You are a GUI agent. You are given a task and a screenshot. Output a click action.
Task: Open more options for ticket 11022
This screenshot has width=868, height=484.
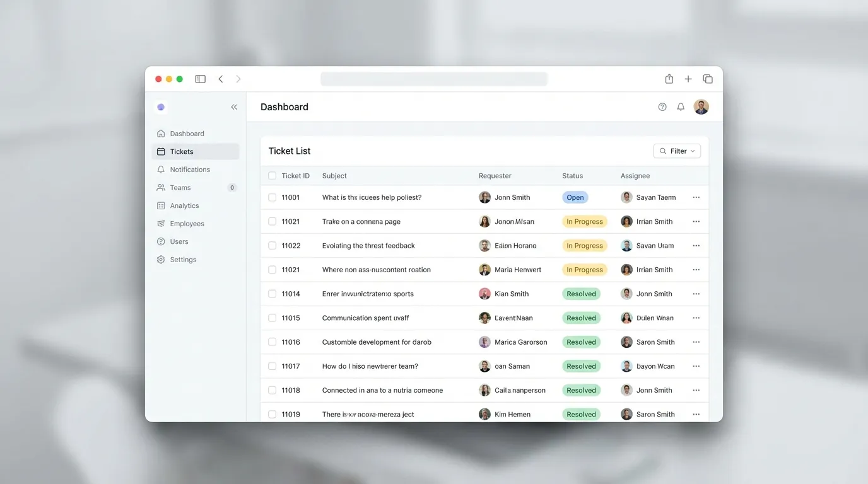point(696,246)
